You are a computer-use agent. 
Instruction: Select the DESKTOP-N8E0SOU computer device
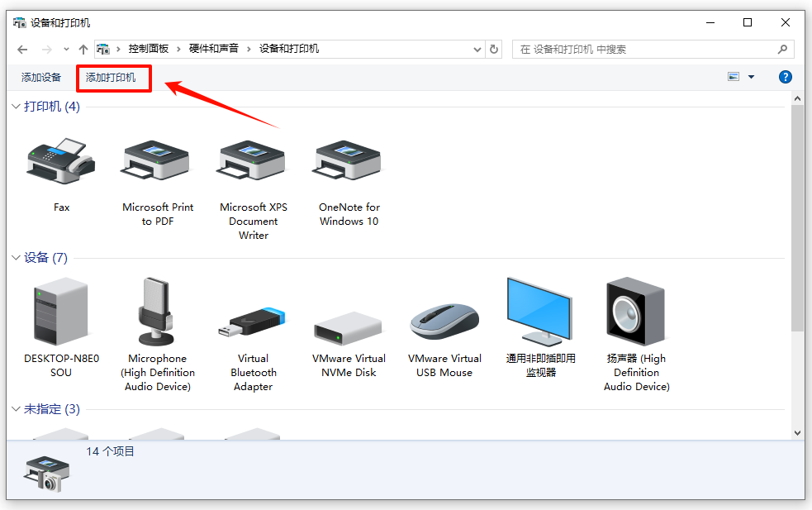[61, 312]
